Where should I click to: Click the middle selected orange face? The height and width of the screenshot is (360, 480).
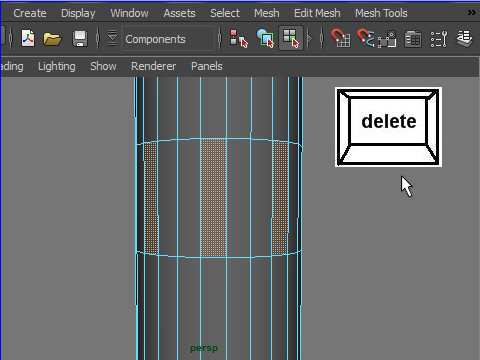pos(214,198)
